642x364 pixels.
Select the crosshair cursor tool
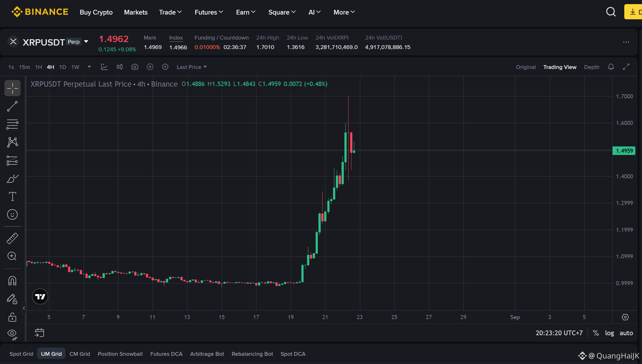click(12, 88)
